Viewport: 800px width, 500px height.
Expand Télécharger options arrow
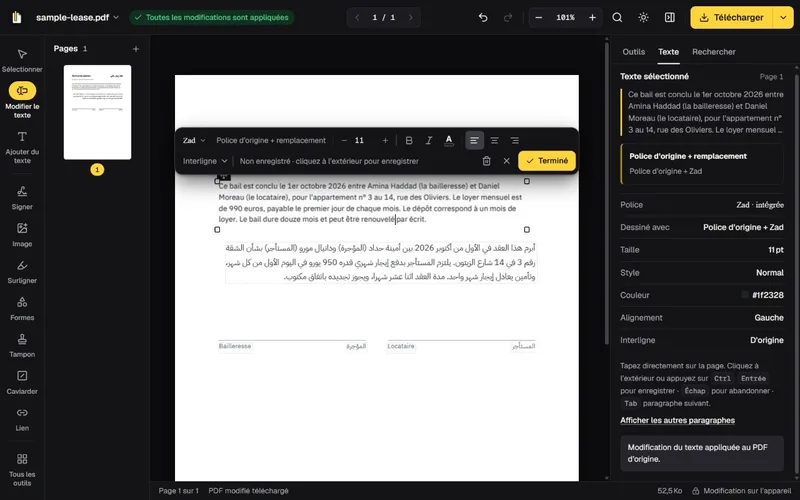coord(783,17)
